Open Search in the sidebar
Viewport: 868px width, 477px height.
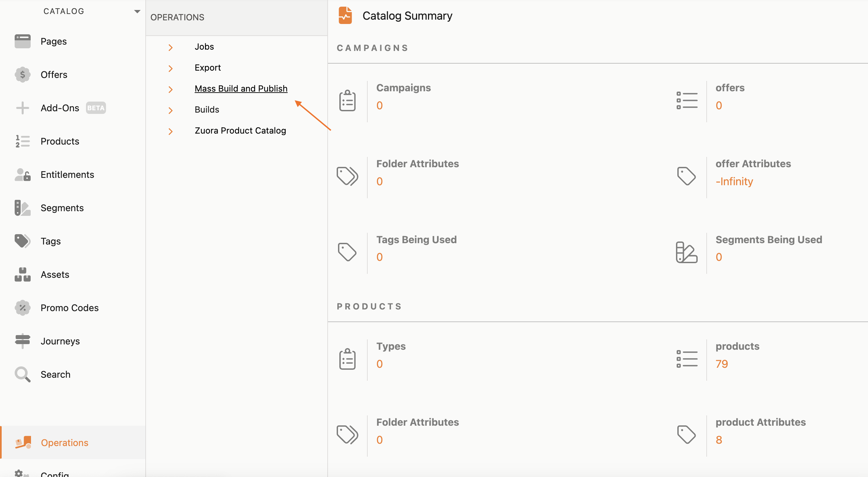[56, 374]
